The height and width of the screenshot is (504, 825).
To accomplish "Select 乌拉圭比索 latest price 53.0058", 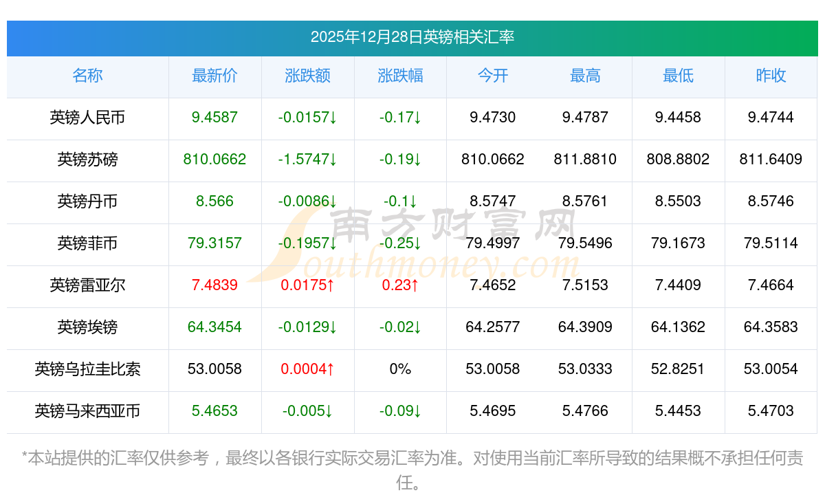I will (x=214, y=369).
